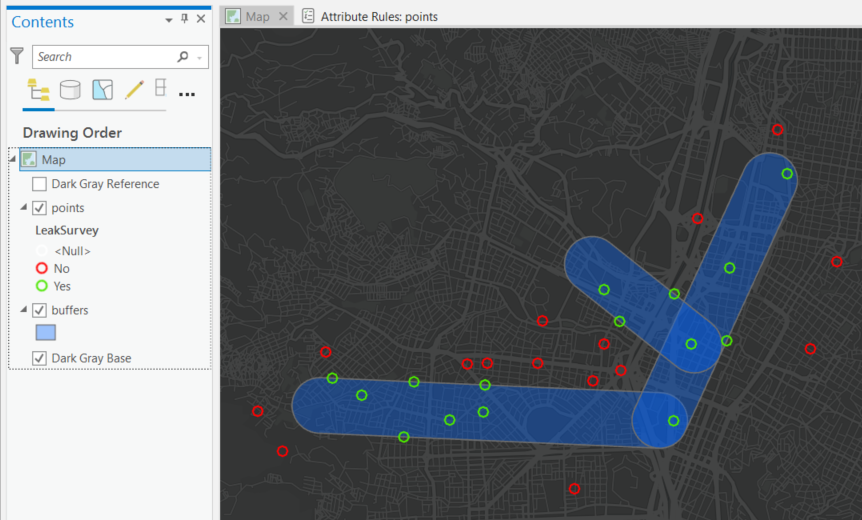Click the No legend label
Screen dimensions: 862x520
(x=62, y=268)
